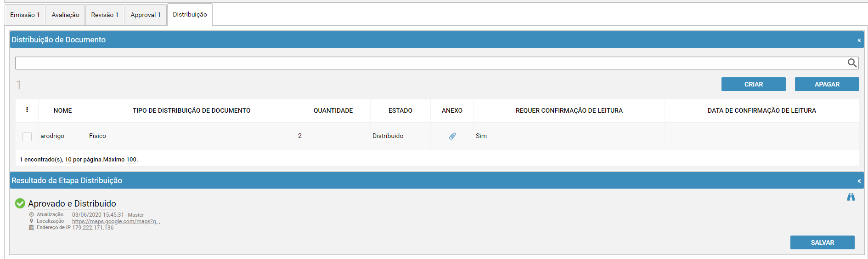
Task: Click the Endereço de IP building icon
Action: click(31, 227)
